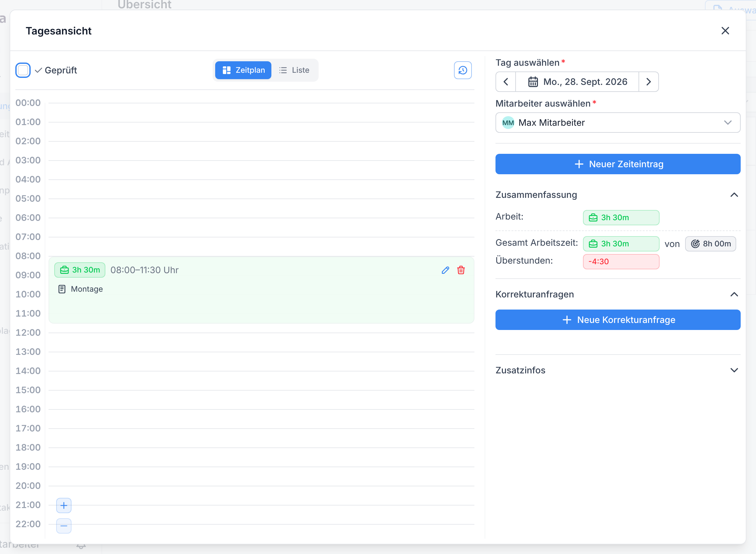
Task: Click the 00:00 time label
Action: pyautogui.click(x=28, y=103)
